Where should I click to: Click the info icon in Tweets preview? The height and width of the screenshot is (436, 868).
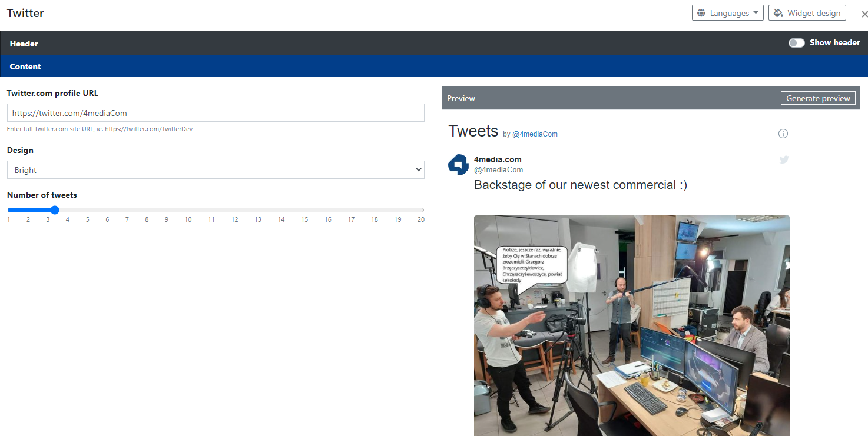coord(783,134)
